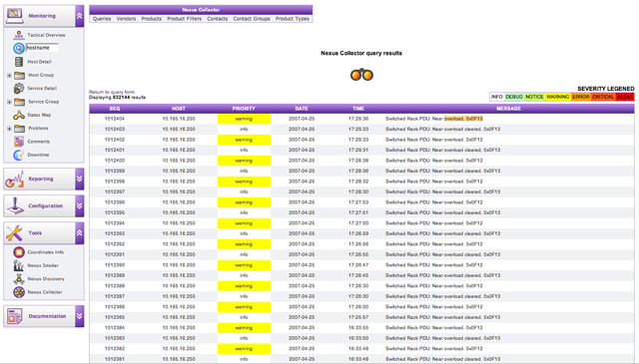Open the Downtime link
Viewport: 639px width, 364px height.
click(38, 155)
